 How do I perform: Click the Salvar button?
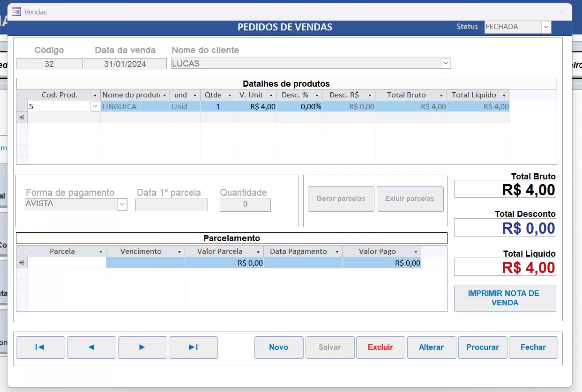[x=330, y=348]
